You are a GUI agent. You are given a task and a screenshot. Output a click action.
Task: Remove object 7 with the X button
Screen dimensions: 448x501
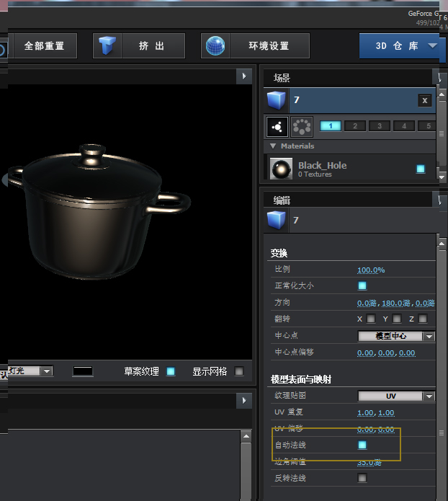425,101
